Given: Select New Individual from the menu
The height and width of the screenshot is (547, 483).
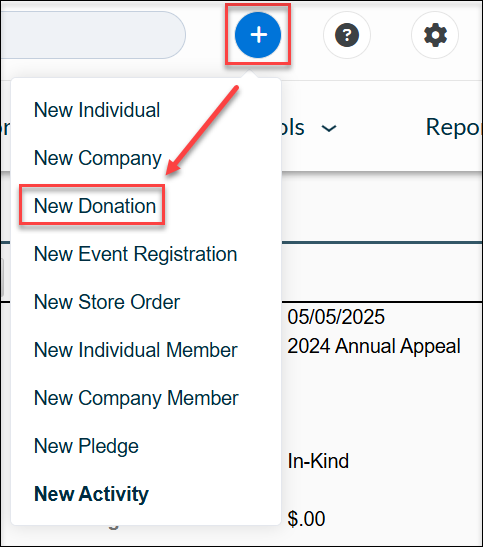Looking at the screenshot, I should click(x=97, y=110).
